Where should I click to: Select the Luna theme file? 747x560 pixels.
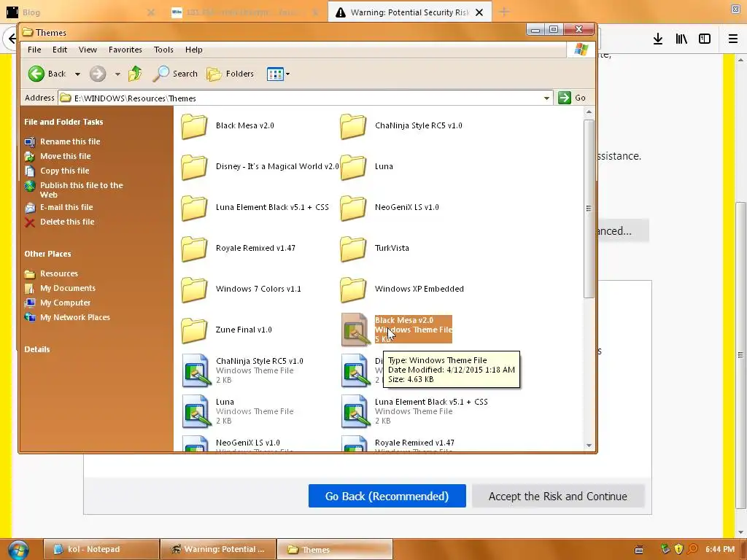[238, 411]
